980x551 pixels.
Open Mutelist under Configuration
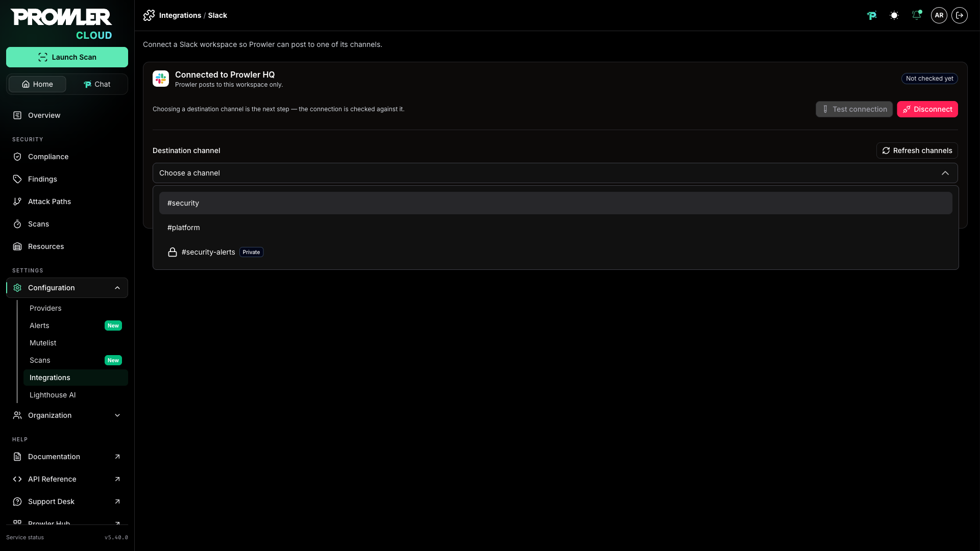coord(76,343)
